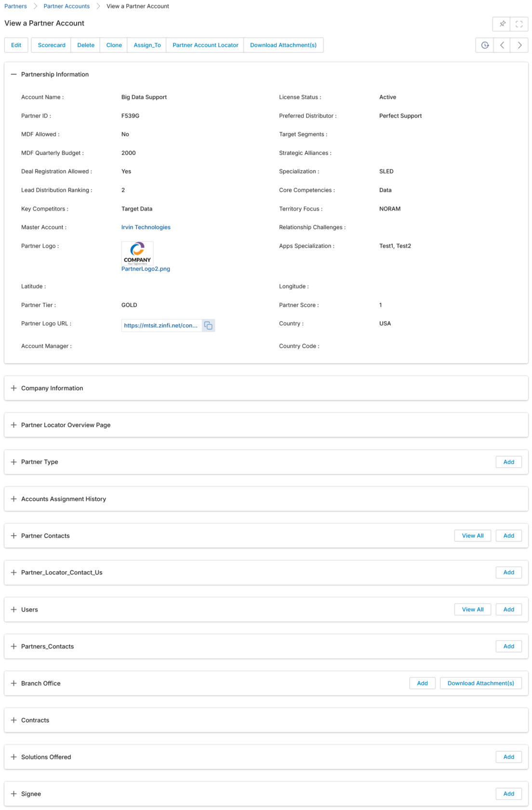Click the company logo thumbnail
Image resolution: width=532 pixels, height=810 pixels.
[137, 253]
